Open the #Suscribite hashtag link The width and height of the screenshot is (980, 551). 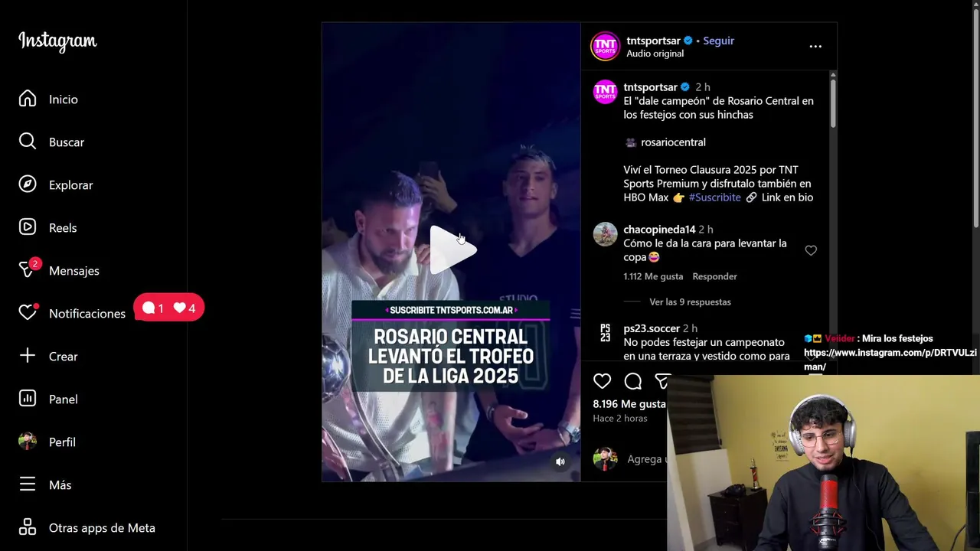click(715, 197)
